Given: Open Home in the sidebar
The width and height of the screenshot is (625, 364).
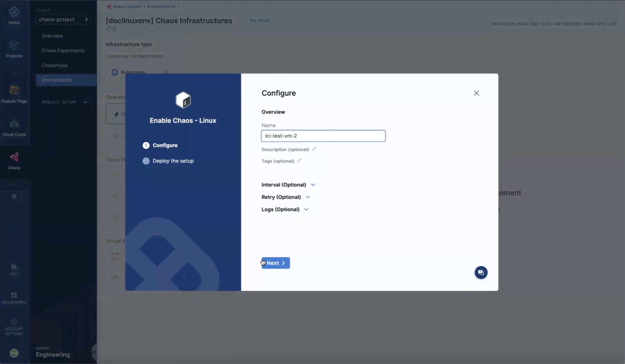Looking at the screenshot, I should point(14,16).
